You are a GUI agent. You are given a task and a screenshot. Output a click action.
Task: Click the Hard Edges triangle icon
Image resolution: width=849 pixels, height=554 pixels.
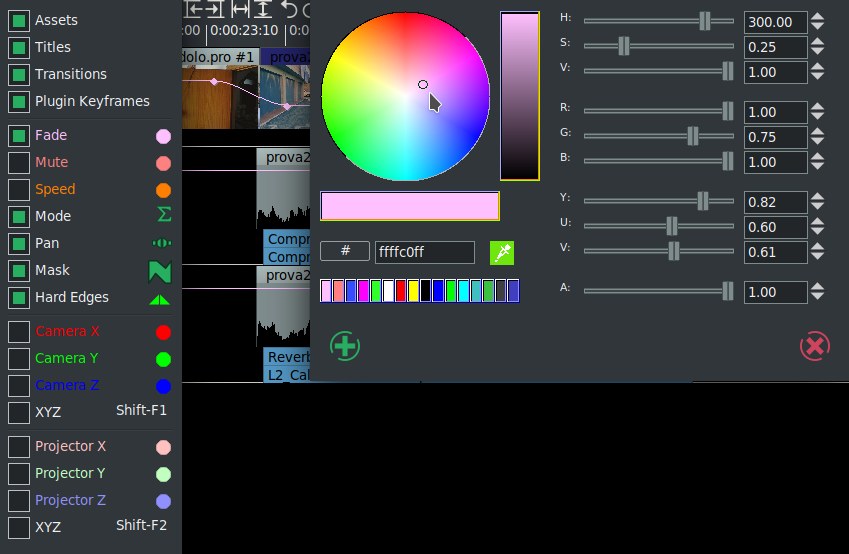click(x=160, y=298)
